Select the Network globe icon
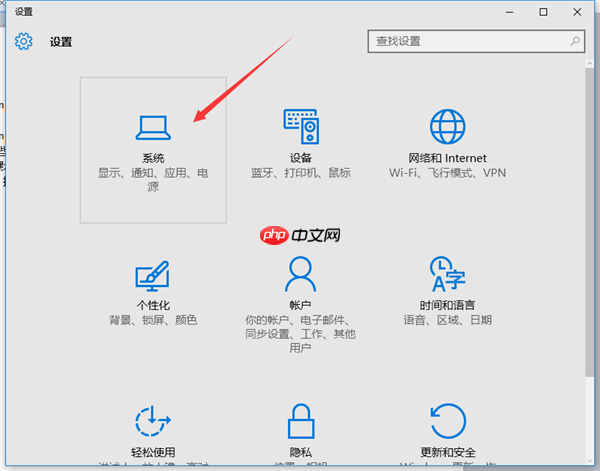This screenshot has width=600, height=471. [x=447, y=126]
